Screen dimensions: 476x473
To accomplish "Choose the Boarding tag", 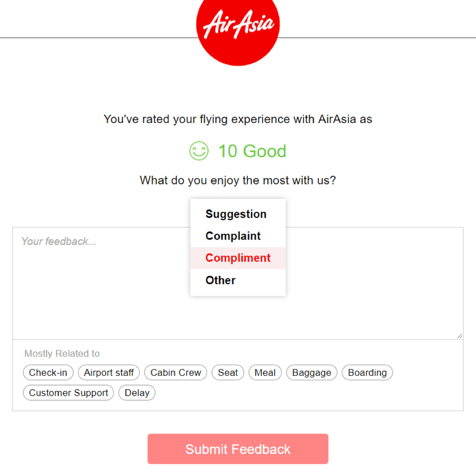I will pos(367,372).
